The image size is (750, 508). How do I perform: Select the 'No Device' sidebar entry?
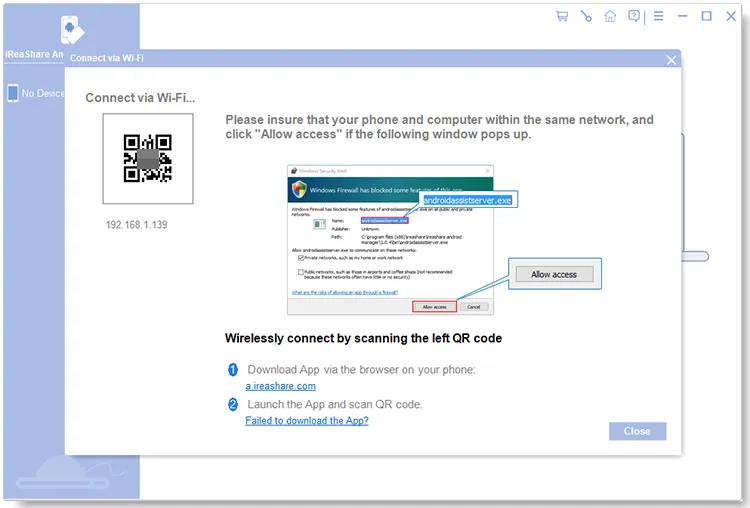coord(36,93)
